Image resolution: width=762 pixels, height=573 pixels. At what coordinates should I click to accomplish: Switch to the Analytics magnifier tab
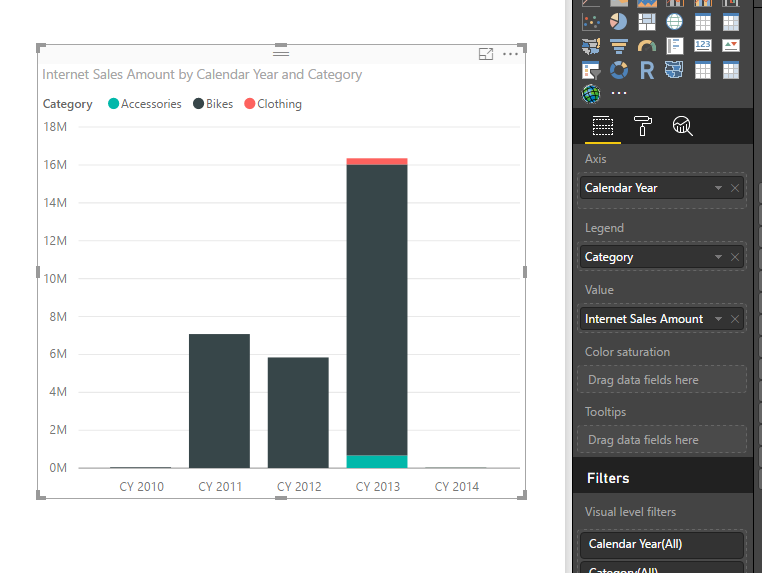682,126
